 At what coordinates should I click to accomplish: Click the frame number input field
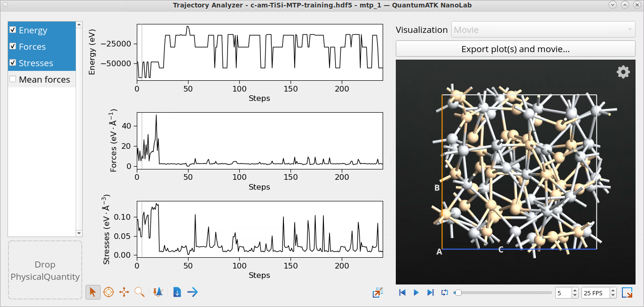pyautogui.click(x=563, y=292)
